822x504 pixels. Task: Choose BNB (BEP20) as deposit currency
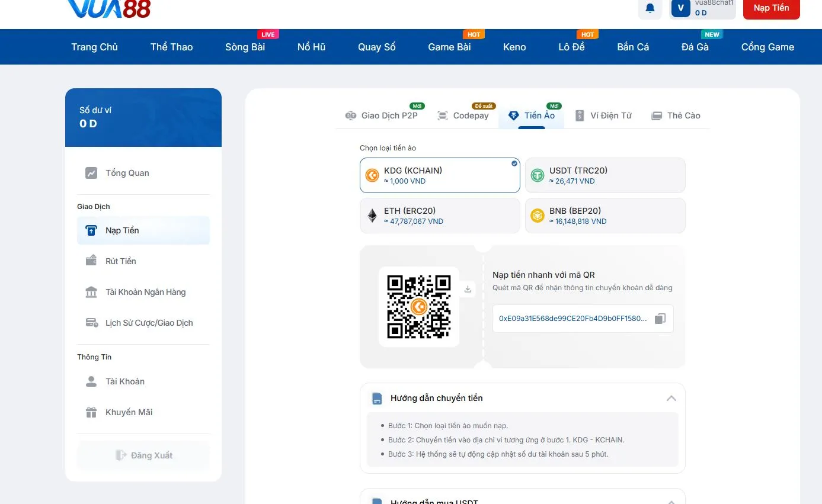point(604,216)
